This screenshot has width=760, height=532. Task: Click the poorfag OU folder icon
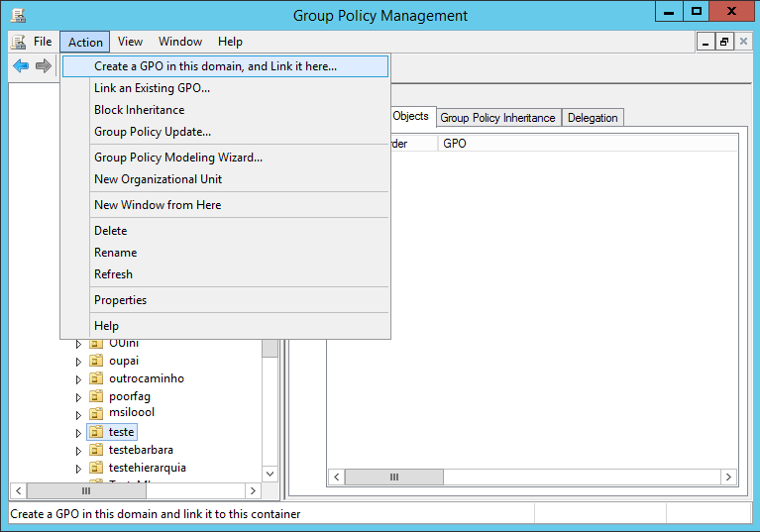click(x=96, y=396)
